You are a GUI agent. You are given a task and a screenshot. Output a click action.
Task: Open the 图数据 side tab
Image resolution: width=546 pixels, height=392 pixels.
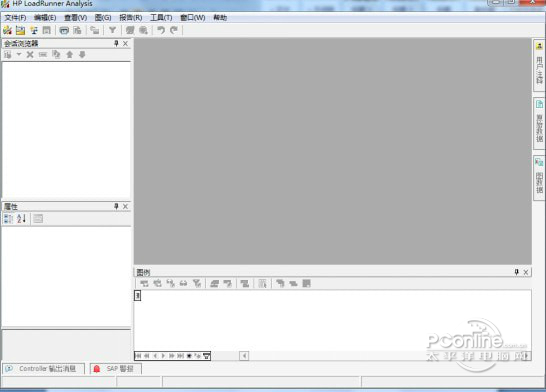539,178
